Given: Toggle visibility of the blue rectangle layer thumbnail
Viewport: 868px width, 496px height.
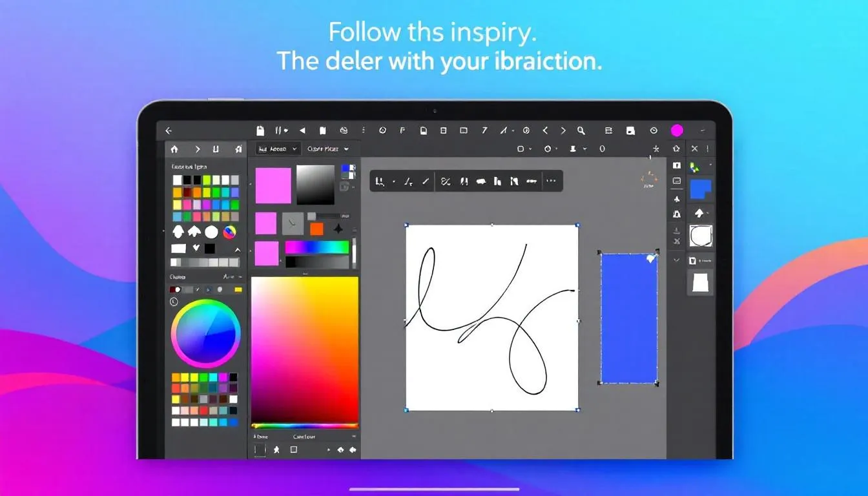Looking at the screenshot, I should [701, 189].
